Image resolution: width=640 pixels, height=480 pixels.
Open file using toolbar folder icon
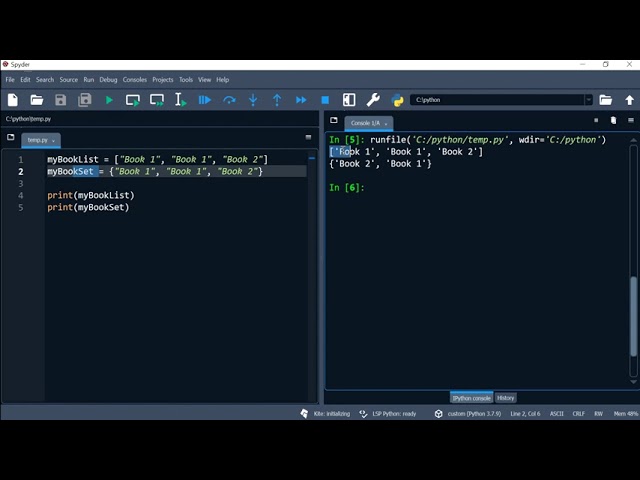coord(36,100)
